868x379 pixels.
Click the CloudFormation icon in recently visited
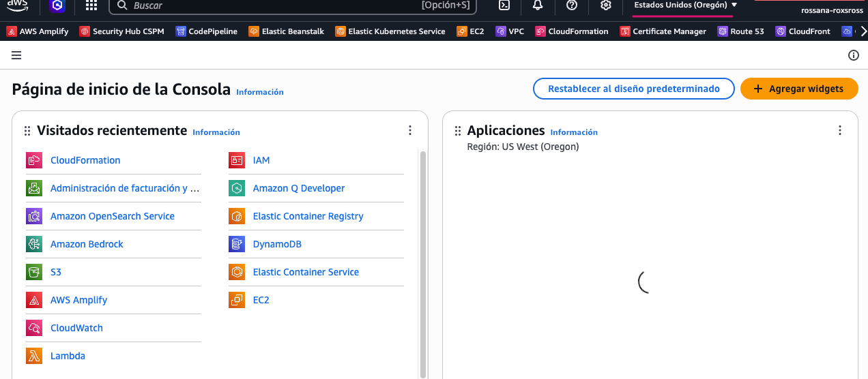(34, 160)
